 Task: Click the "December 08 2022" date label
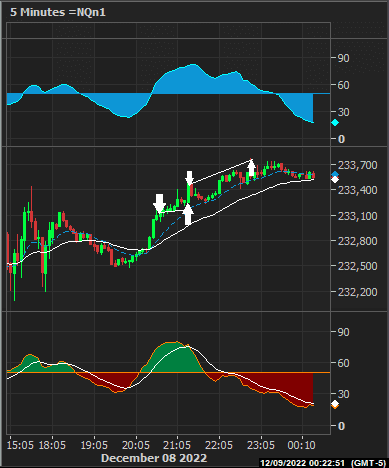pos(154,458)
